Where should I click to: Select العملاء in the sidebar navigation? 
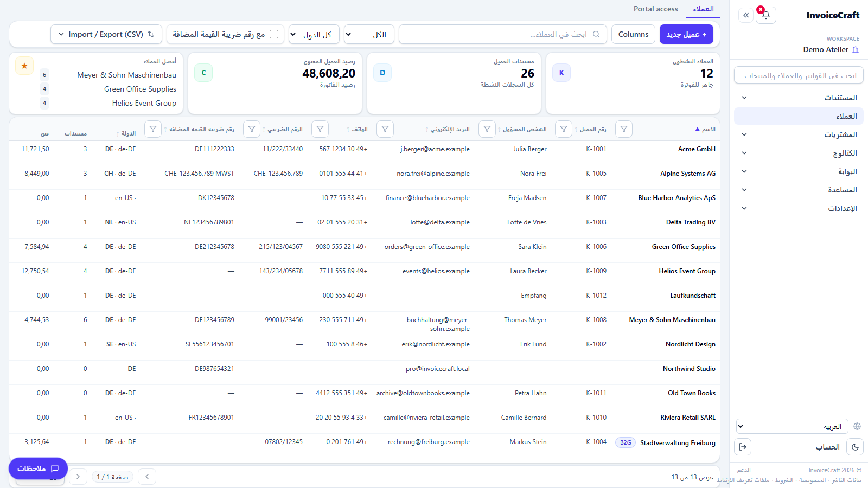tap(799, 116)
